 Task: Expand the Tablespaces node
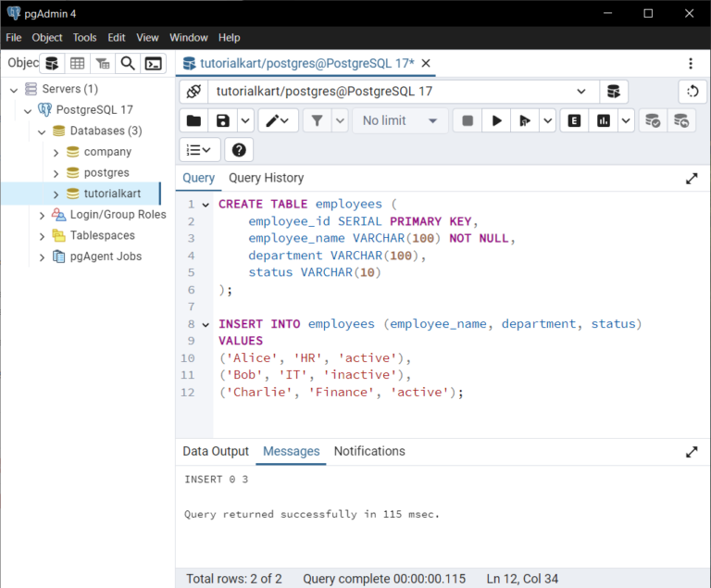(x=42, y=236)
